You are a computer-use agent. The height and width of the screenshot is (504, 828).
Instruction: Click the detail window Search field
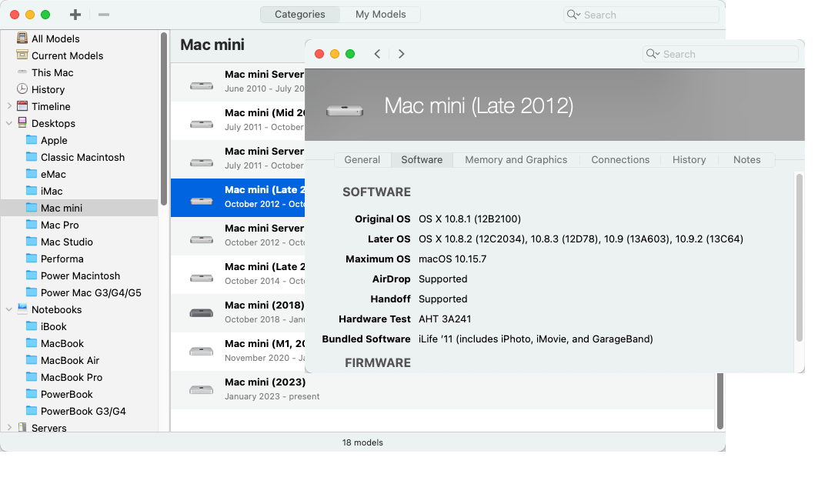721,54
